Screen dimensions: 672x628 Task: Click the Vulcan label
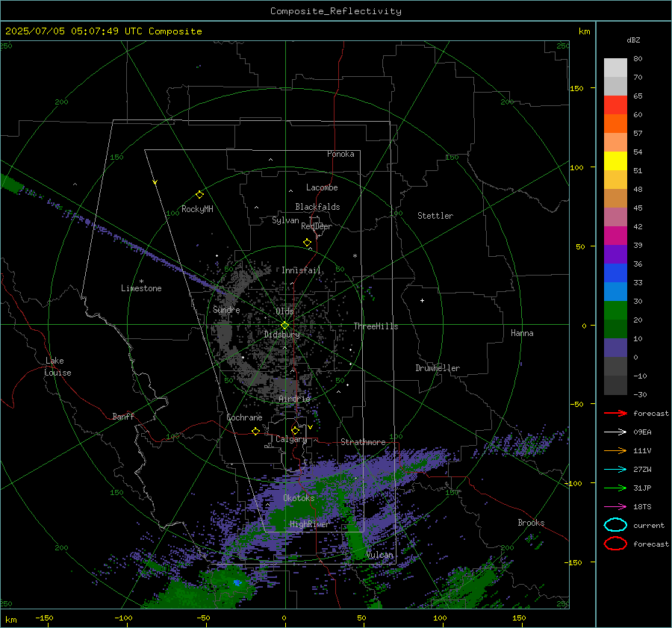[380, 555]
